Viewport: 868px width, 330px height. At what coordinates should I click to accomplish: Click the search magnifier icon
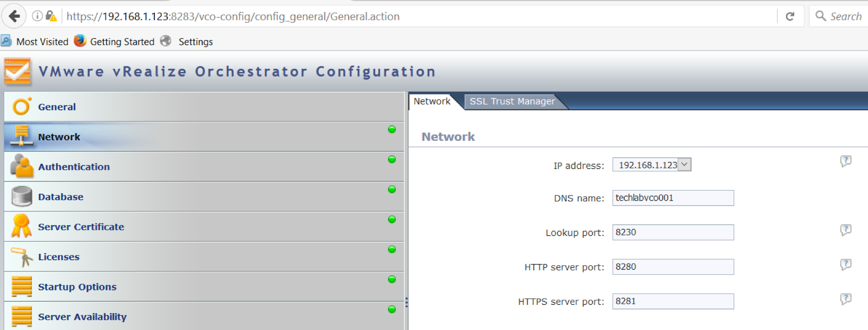[x=821, y=16]
